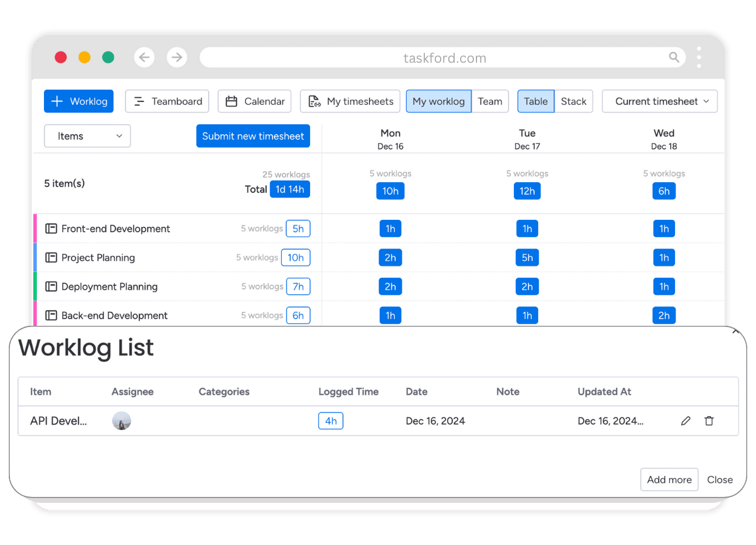The height and width of the screenshot is (545, 756).
Task: Close the Worklog List panel
Action: pyautogui.click(x=720, y=479)
